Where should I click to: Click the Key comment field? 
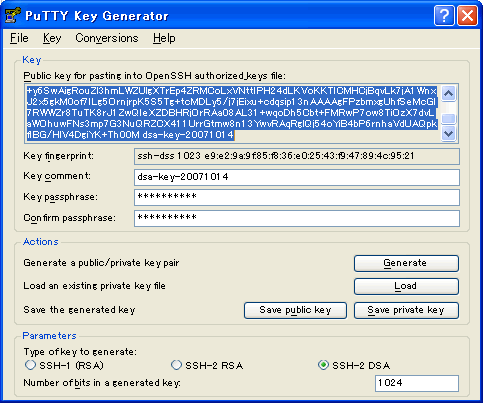(297, 177)
